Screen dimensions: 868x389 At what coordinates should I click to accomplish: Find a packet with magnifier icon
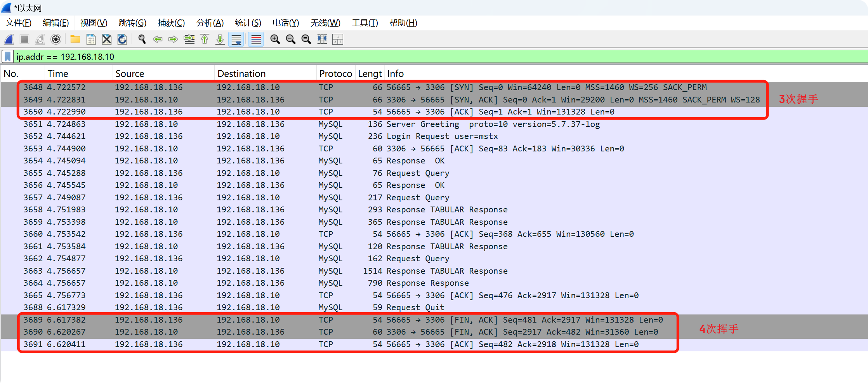142,39
